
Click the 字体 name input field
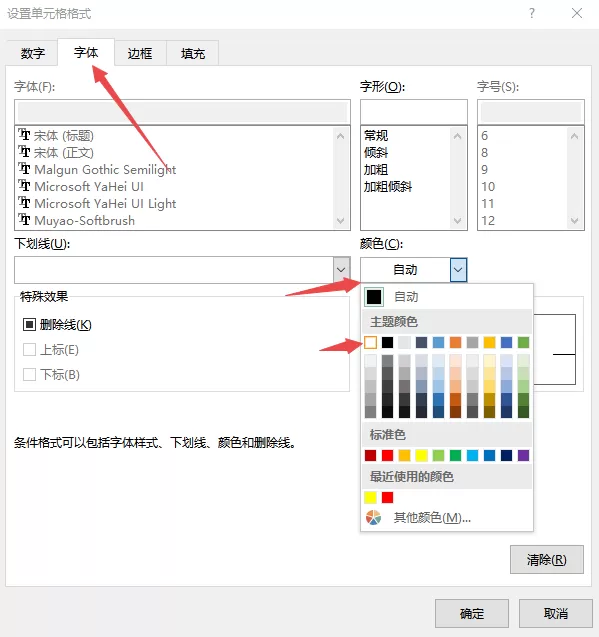tap(182, 112)
